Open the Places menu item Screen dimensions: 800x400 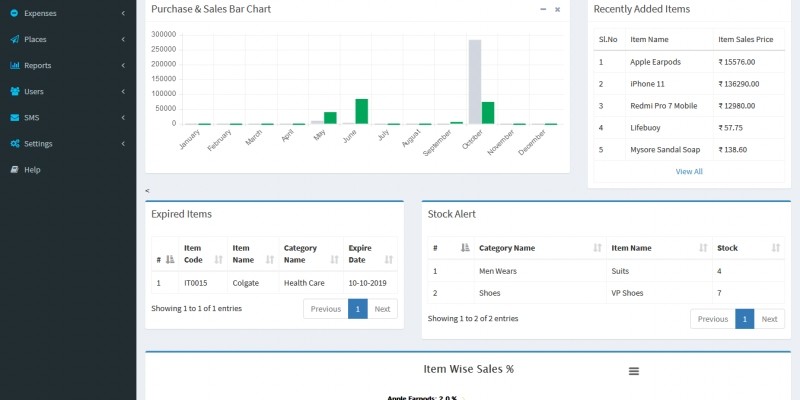pos(68,39)
